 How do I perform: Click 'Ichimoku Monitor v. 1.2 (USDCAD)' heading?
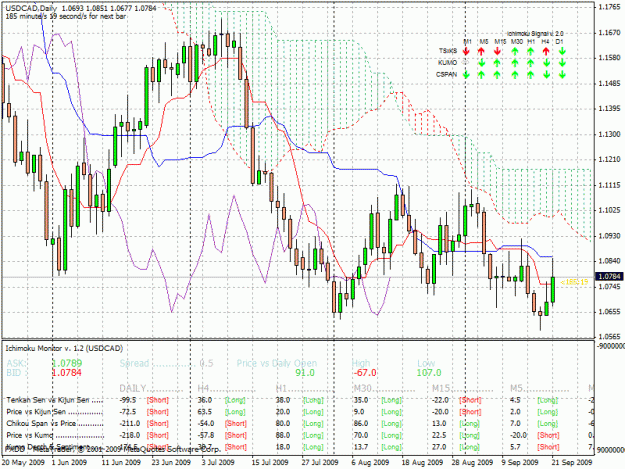coord(64,348)
